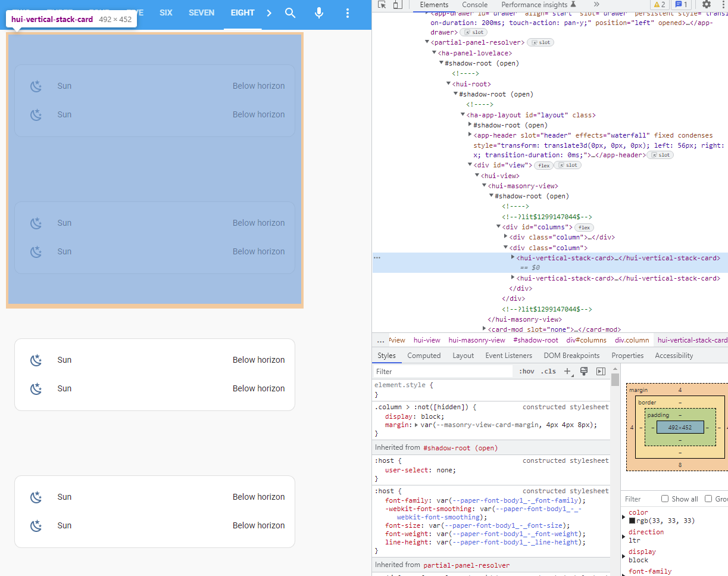728x576 pixels.
Task: Open DevTools settings gear
Action: (707, 4)
